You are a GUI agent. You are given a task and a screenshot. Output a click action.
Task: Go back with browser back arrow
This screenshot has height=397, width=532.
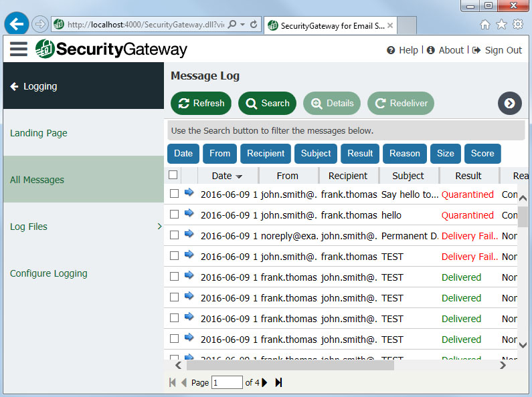[x=16, y=23]
